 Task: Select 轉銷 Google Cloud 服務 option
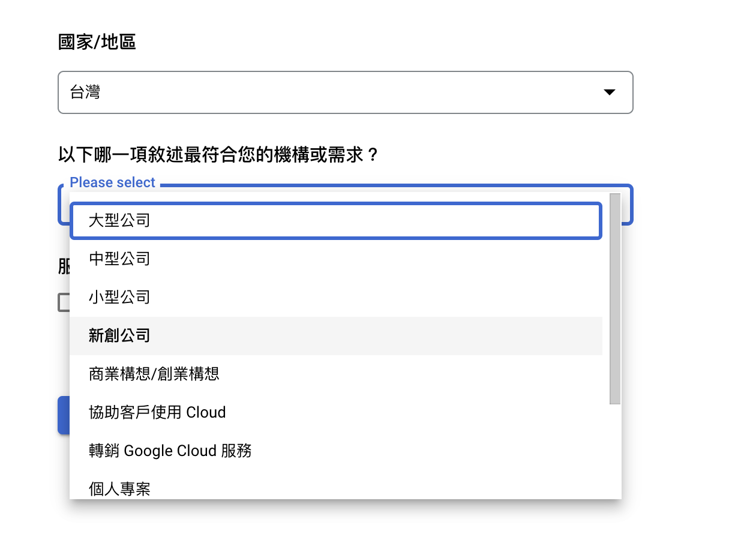point(336,451)
